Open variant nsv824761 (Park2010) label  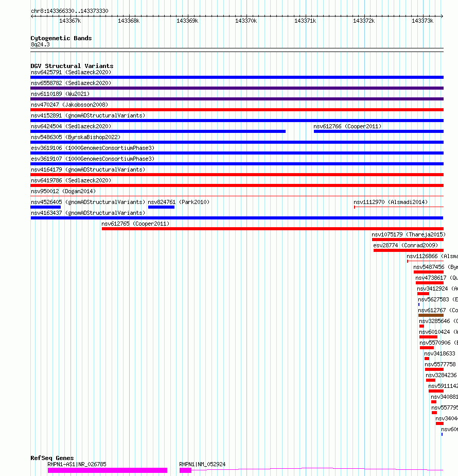179,202
